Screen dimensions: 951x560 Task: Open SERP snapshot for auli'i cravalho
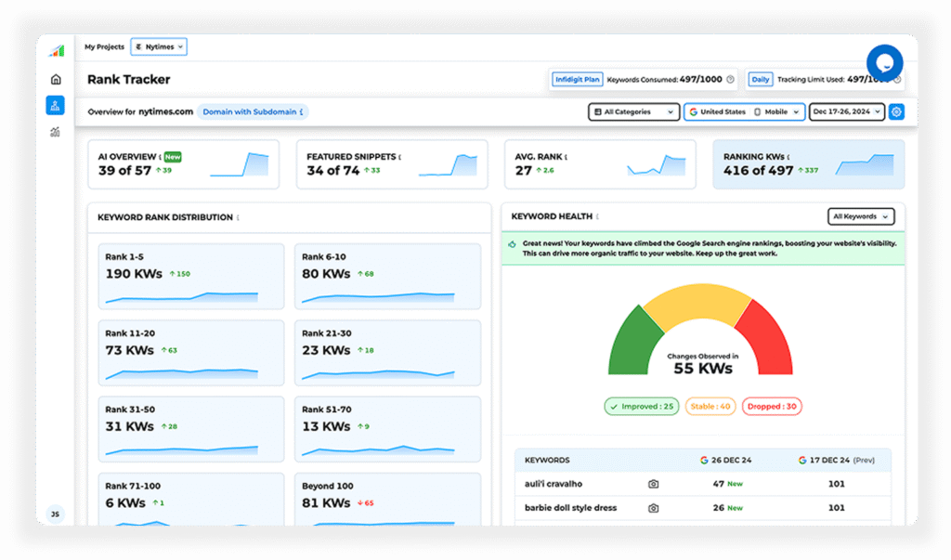[653, 484]
